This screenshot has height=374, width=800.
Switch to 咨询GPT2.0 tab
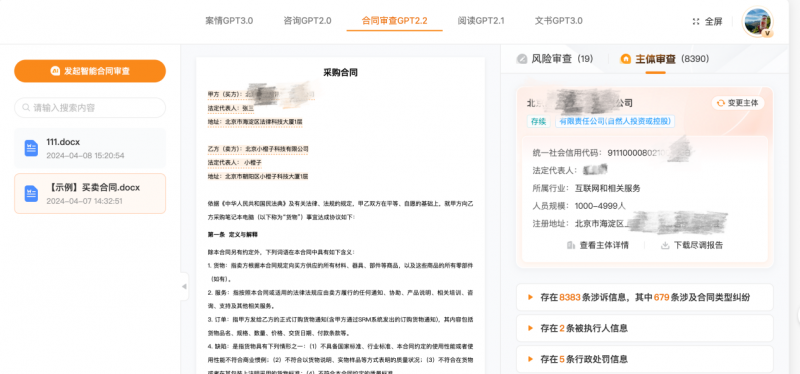[x=307, y=21]
